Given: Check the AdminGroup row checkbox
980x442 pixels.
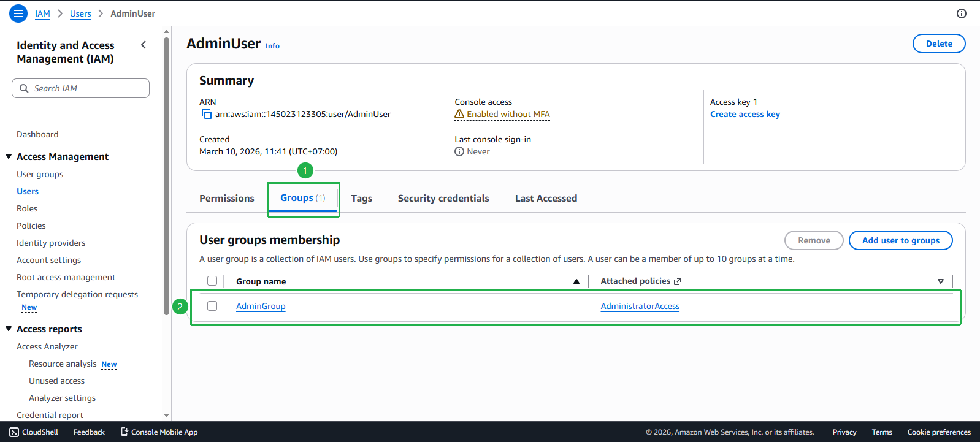Looking at the screenshot, I should tap(212, 306).
